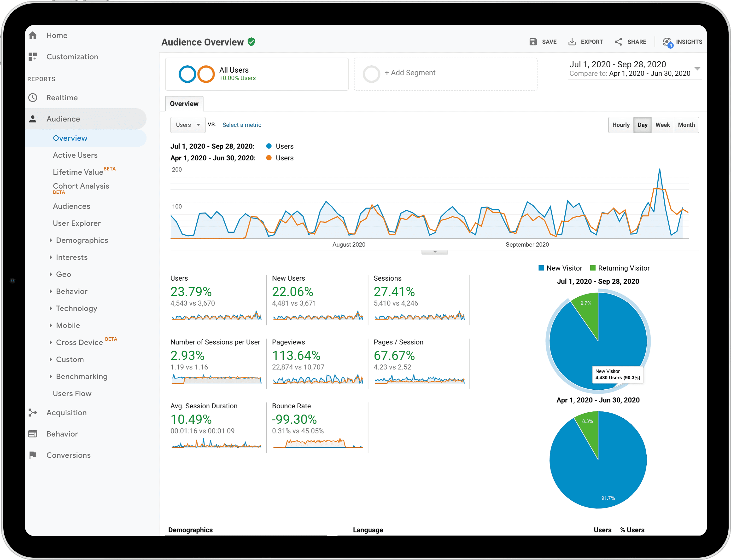Click the Home house icon
This screenshot has height=560, width=731.
pyautogui.click(x=33, y=35)
